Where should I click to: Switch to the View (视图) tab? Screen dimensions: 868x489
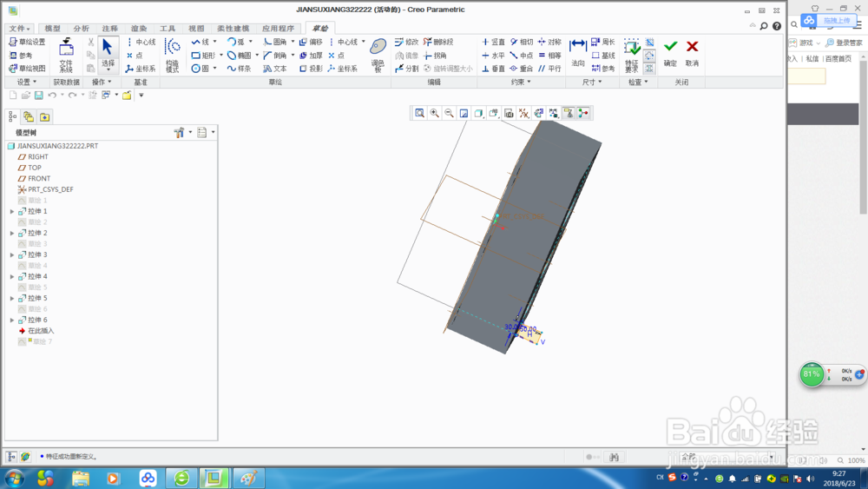(196, 29)
